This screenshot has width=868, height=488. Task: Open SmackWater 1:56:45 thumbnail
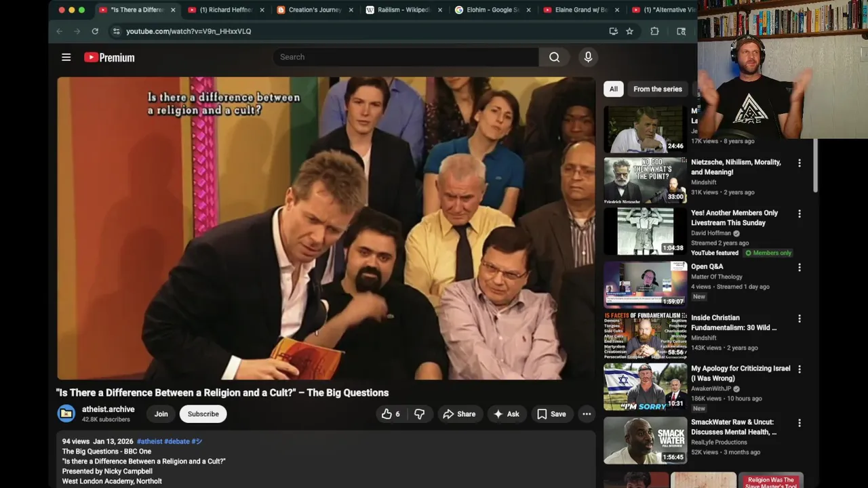pyautogui.click(x=645, y=441)
